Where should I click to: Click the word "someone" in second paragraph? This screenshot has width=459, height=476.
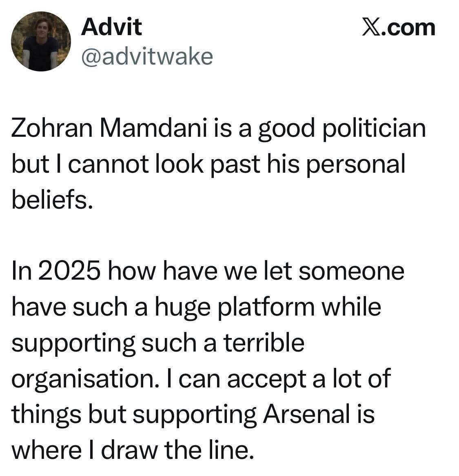tap(351, 271)
